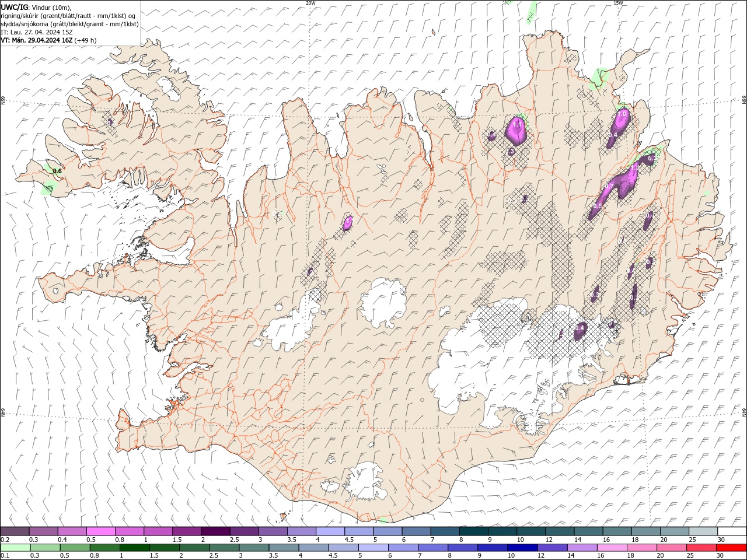Click the Vindur (10m) header text
This screenshot has height=560, width=747.
(52, 7)
